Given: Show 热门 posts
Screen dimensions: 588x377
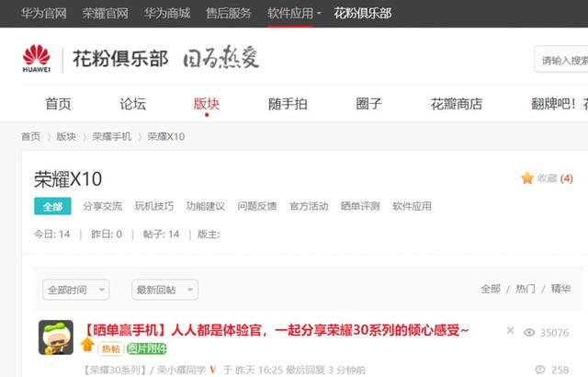Looking at the screenshot, I should 526,289.
